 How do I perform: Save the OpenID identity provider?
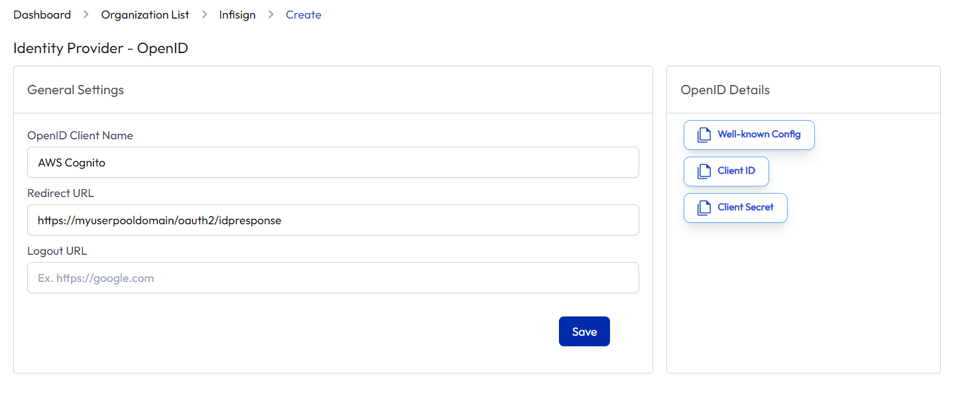coord(584,332)
